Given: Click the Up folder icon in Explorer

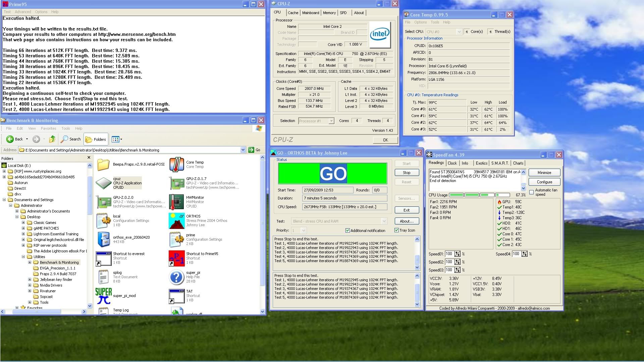Looking at the screenshot, I should (x=52, y=139).
